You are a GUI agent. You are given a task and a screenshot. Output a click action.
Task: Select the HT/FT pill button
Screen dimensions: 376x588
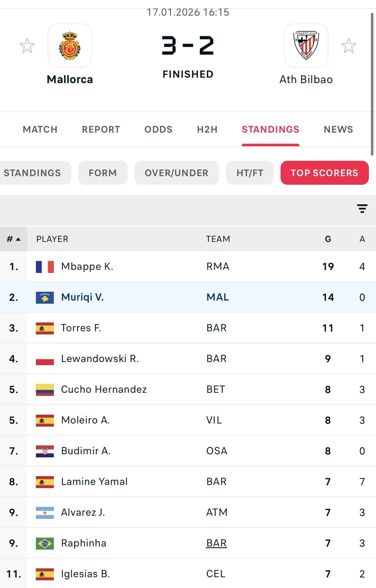250,173
